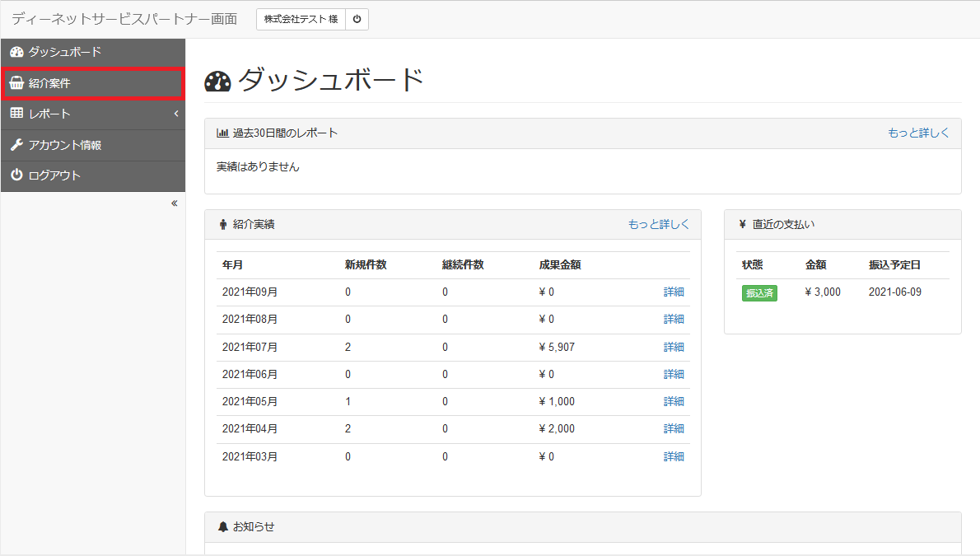Click もっと詳しく in 過去30日間のレポート panel
This screenshot has width=980, height=556.
tap(918, 133)
